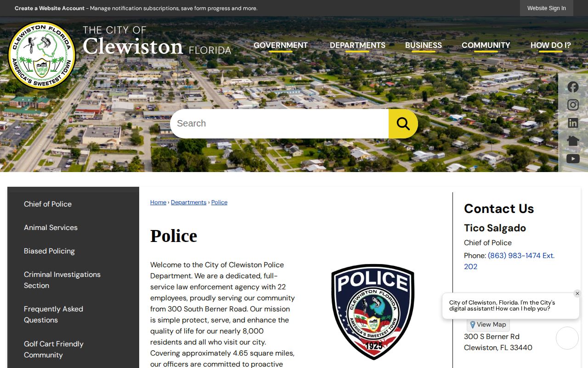Viewport: 588px width, 368px height.
Task: Click the 300 S Berner Rd address
Action: tap(492, 337)
